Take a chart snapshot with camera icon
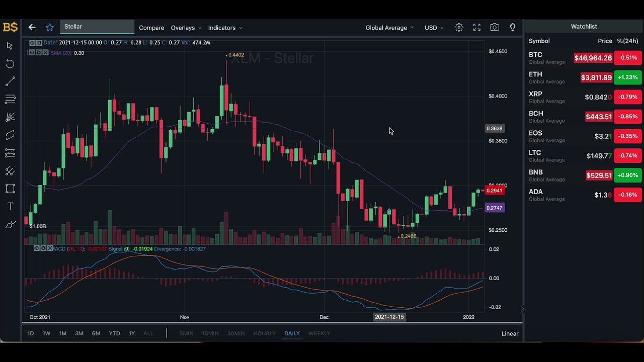The height and width of the screenshot is (362, 644). tap(495, 28)
